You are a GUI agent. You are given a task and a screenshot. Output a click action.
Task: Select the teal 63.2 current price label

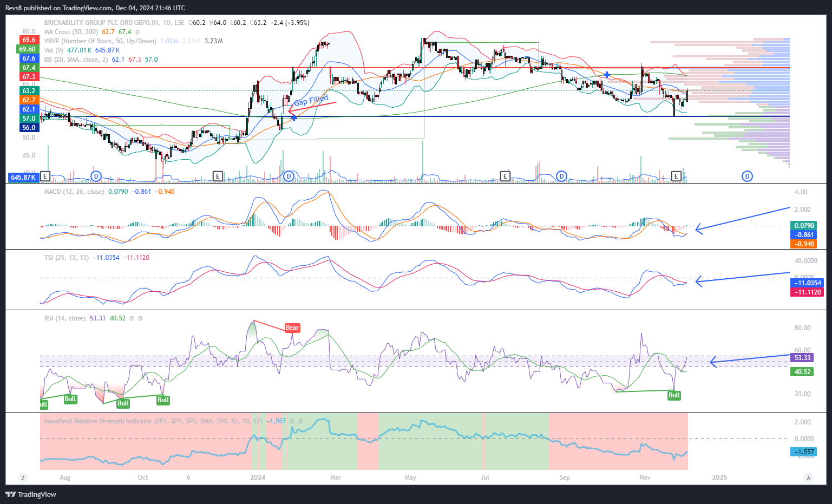(29, 91)
